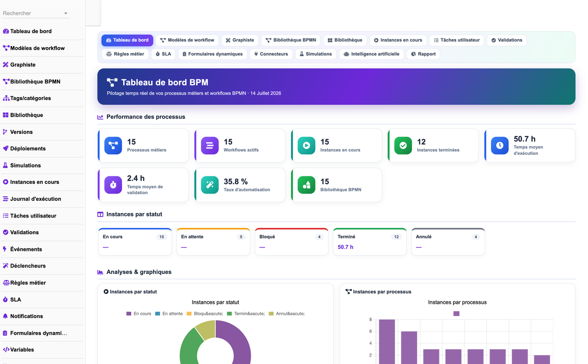
Task: Click the En attente status card
Action: point(213,242)
